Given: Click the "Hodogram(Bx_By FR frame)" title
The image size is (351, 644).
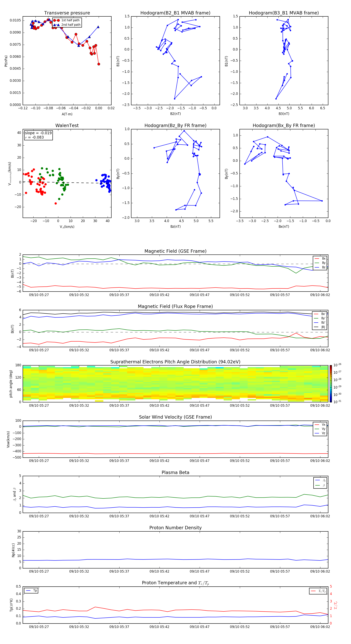Looking at the screenshot, I should click(284, 125).
